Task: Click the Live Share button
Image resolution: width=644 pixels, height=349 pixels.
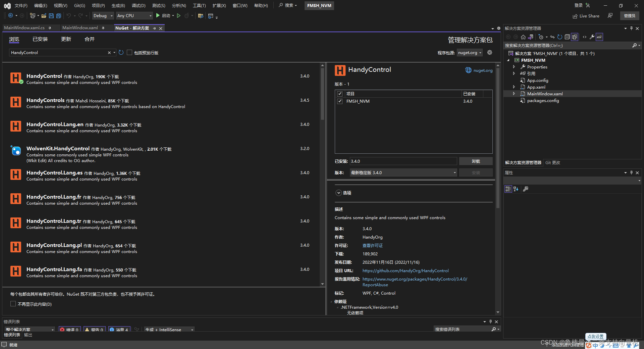Action: coord(586,16)
